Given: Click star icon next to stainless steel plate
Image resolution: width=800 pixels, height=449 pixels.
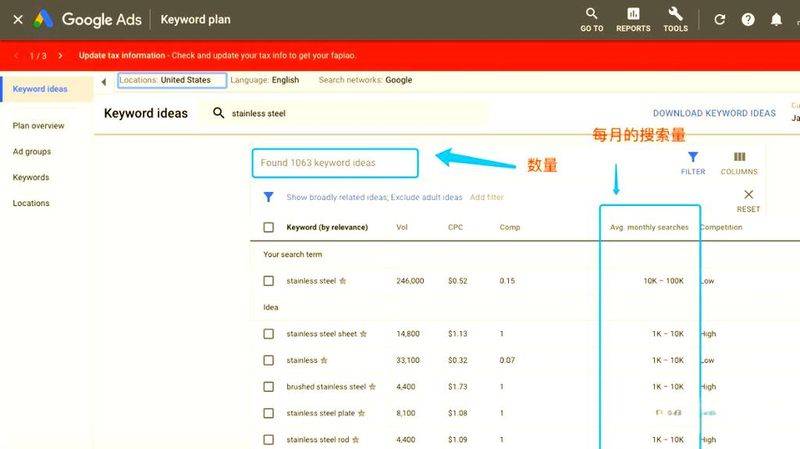Looking at the screenshot, I should tap(361, 413).
